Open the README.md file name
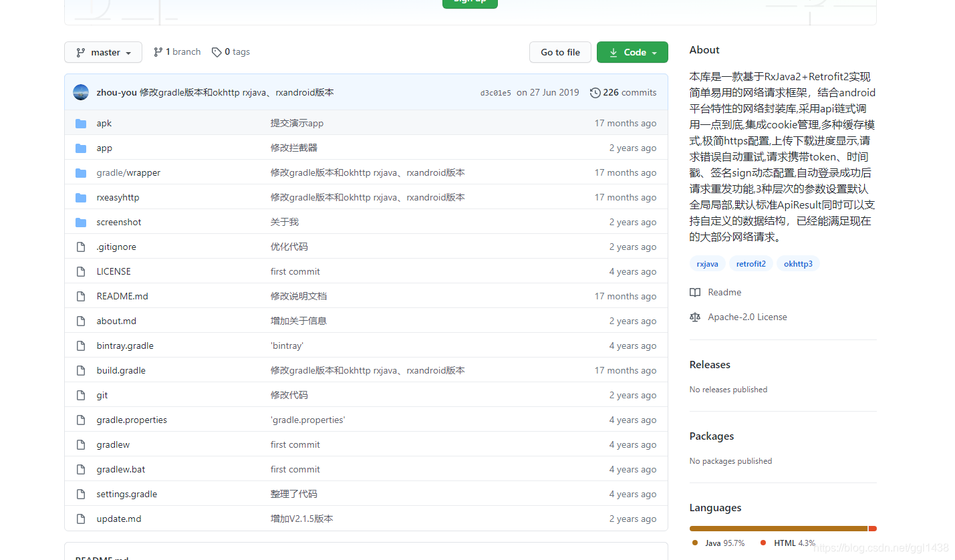 coord(122,296)
